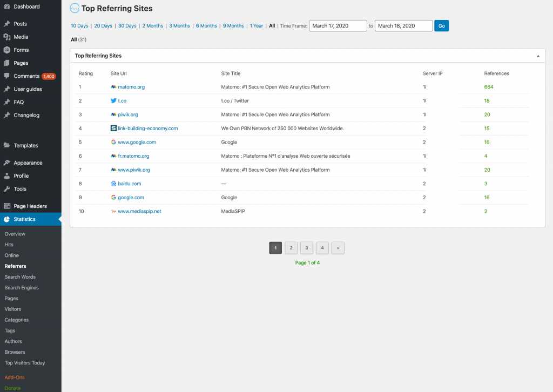Open the 664 references count for matomo.org

coord(488,87)
